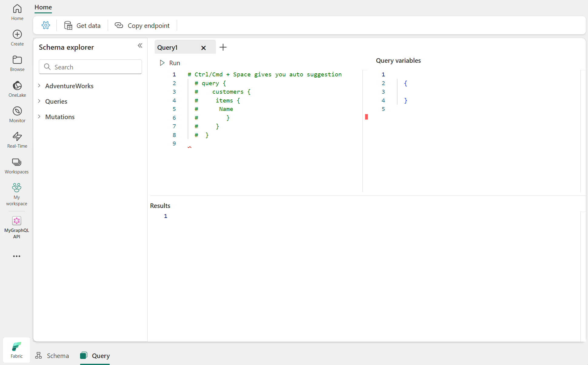Add a new query tab
Screen dimensions: 588x365
tap(223, 47)
